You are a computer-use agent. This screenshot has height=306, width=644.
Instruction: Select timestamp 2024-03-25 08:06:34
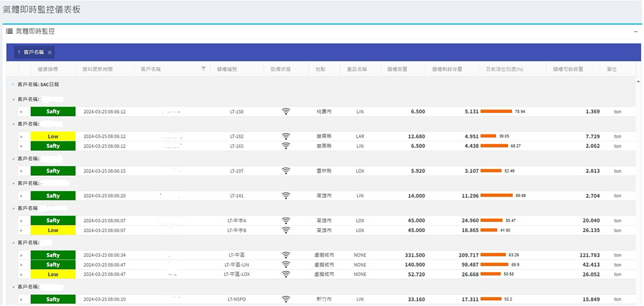tap(104, 256)
